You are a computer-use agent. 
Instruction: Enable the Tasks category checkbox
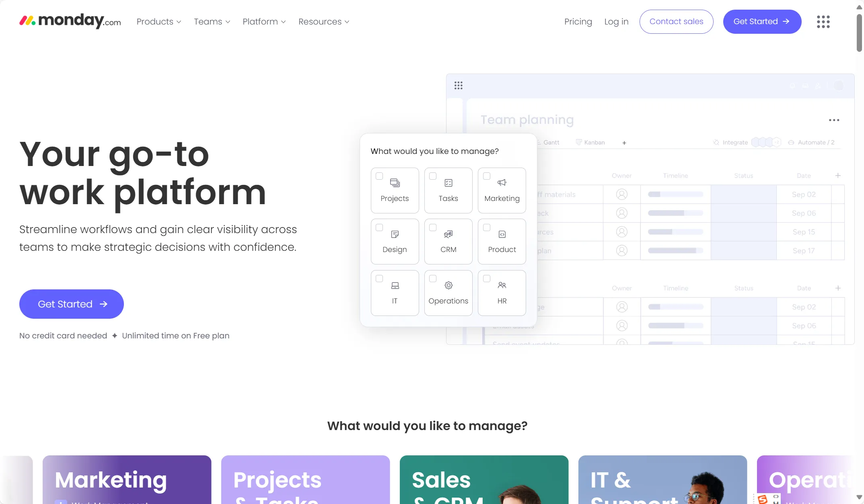(x=433, y=176)
